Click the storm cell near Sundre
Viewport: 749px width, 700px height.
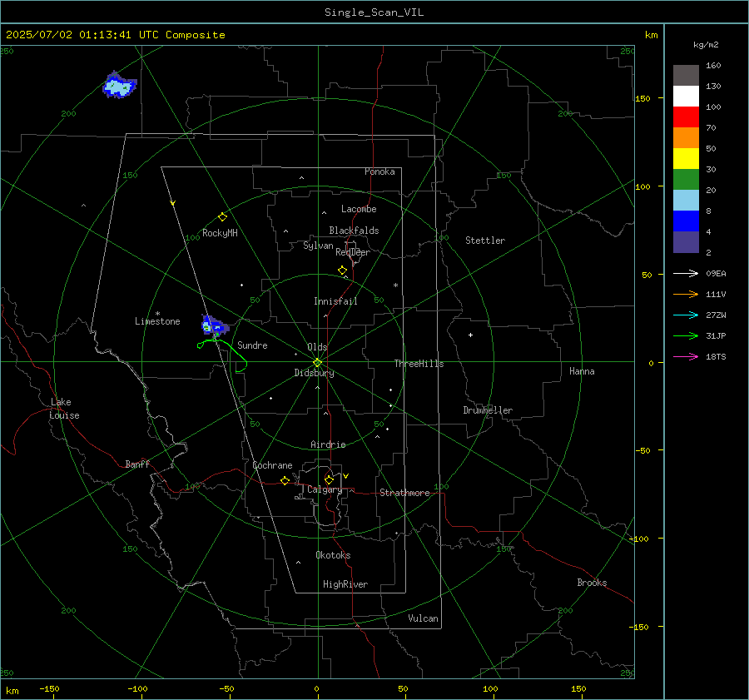214,325
